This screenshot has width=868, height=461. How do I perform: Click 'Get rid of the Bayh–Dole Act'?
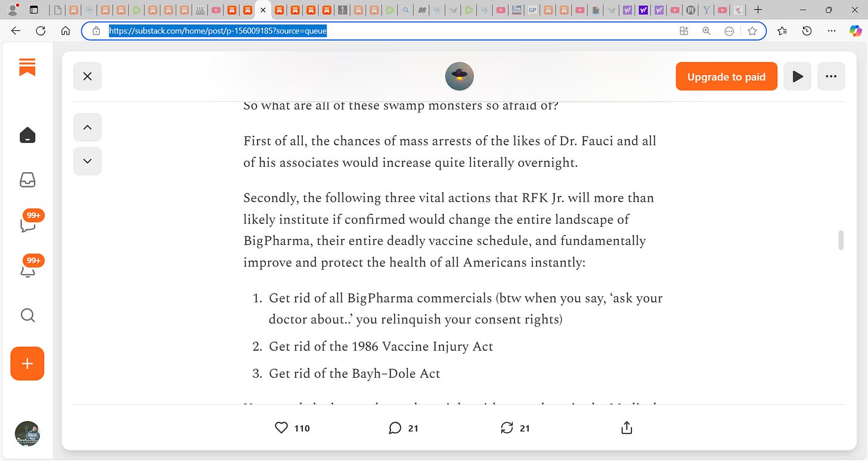click(355, 373)
